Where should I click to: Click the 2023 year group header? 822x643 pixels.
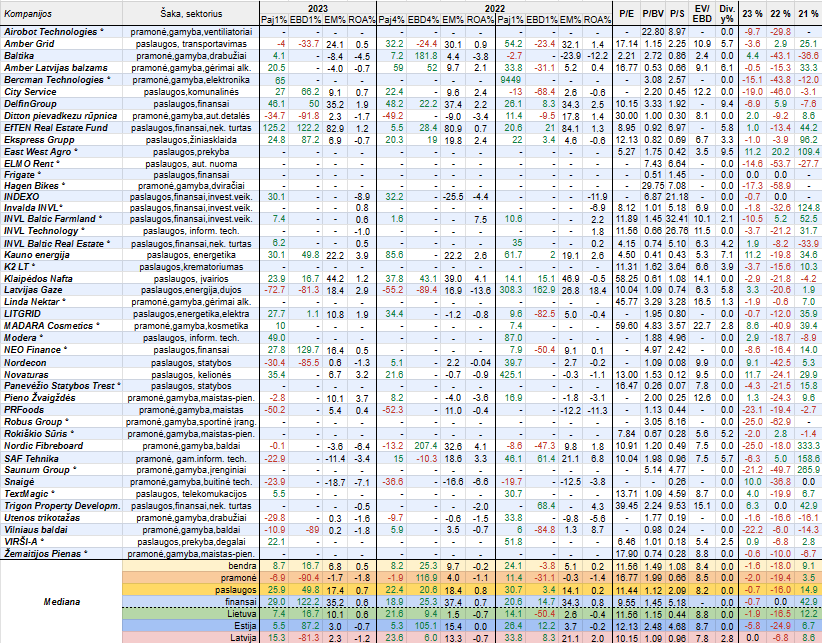coord(318,8)
